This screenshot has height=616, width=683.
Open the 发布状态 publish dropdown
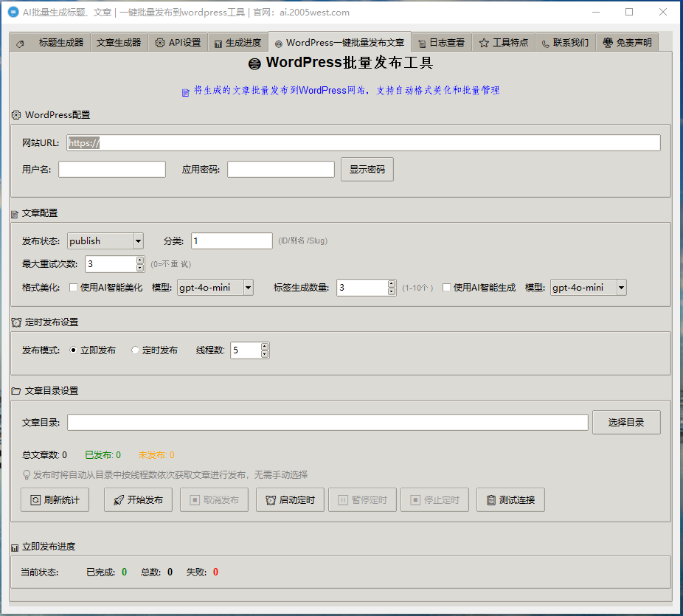[x=138, y=241]
